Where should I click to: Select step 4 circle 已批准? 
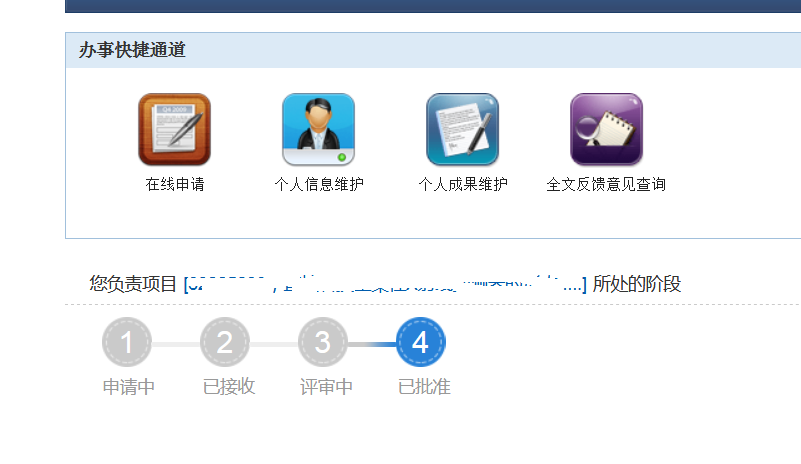[x=421, y=342]
